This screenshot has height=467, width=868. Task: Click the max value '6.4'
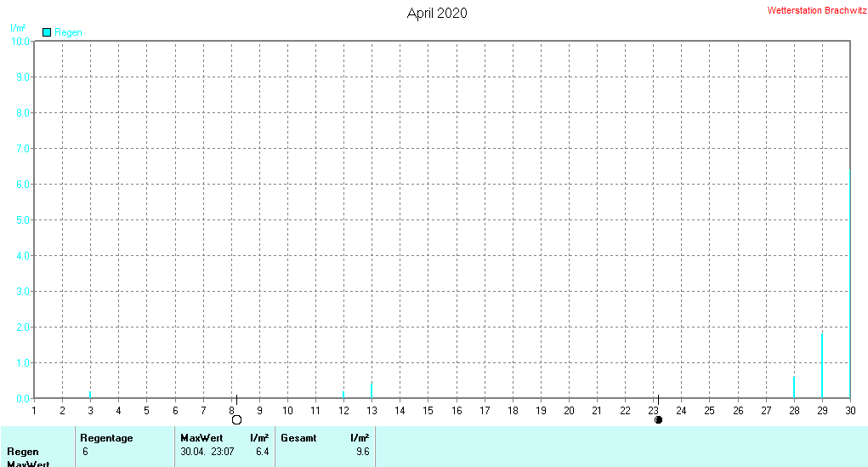click(263, 452)
